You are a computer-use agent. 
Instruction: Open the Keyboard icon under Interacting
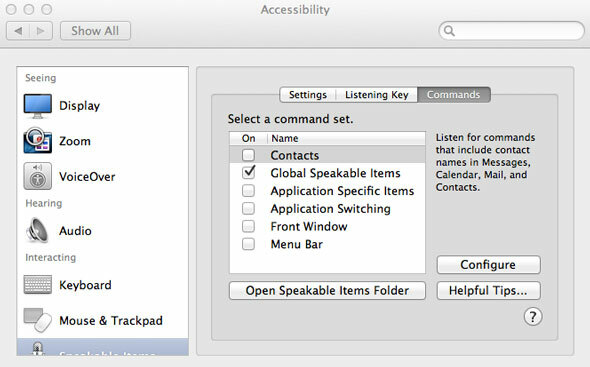[x=38, y=284]
